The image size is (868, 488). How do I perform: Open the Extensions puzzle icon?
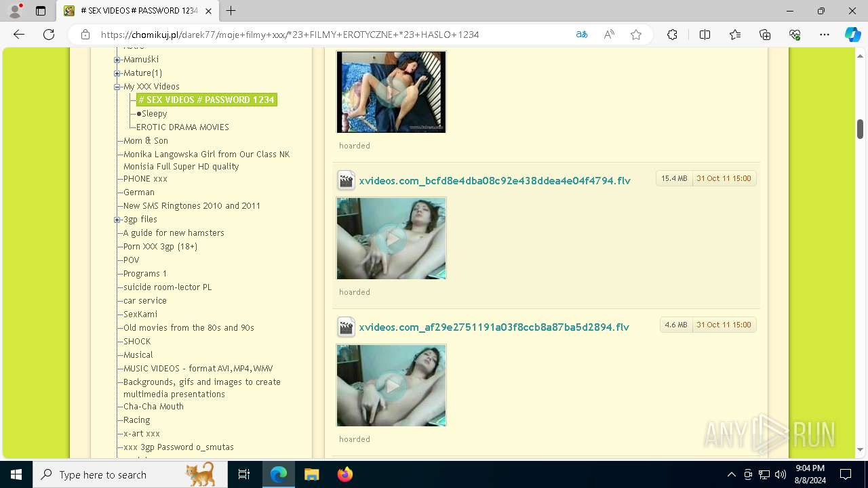[x=672, y=35]
